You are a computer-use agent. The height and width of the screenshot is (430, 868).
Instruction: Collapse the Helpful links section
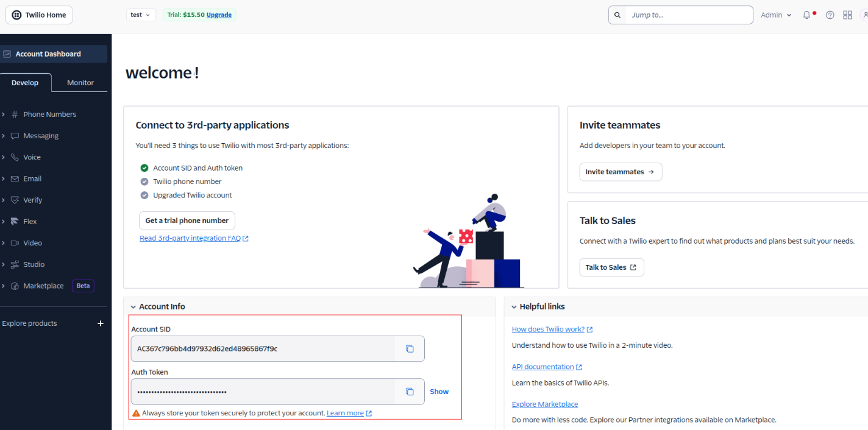[514, 307]
